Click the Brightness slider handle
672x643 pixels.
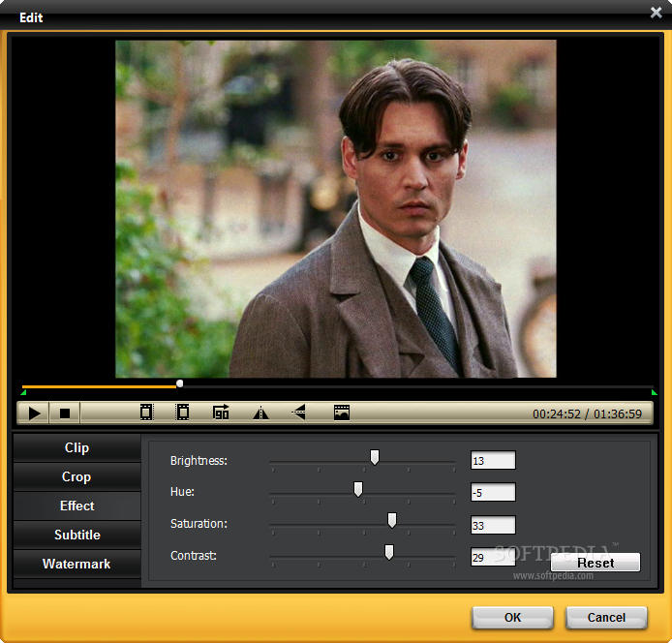coord(375,457)
